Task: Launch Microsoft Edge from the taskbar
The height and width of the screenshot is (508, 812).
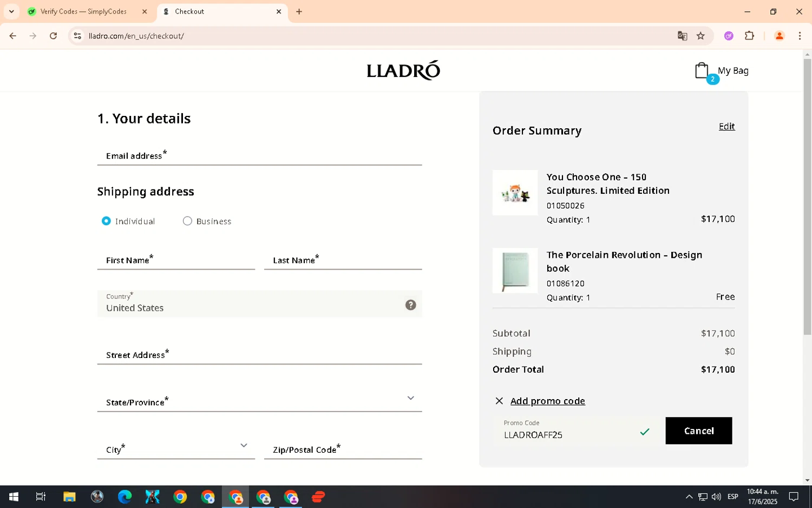Action: (125, 497)
